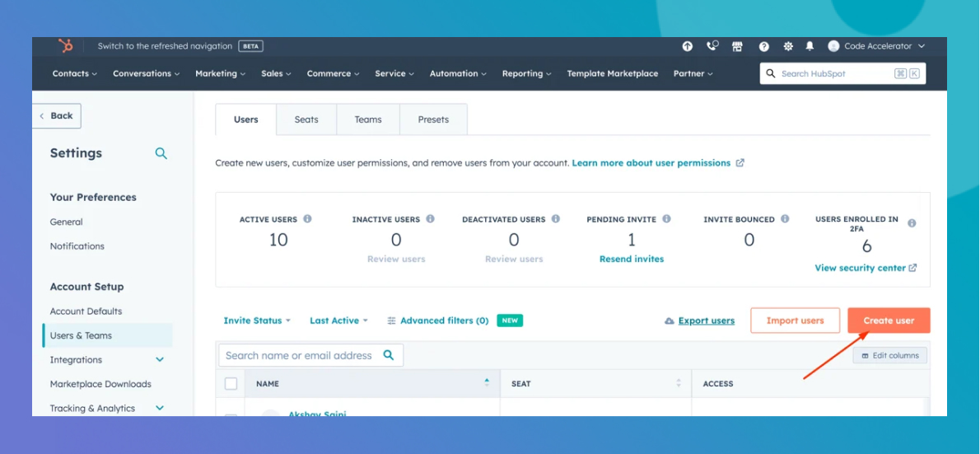This screenshot has height=454, width=980.
Task: Click the HubSpot sprocket logo
Action: coord(65,46)
